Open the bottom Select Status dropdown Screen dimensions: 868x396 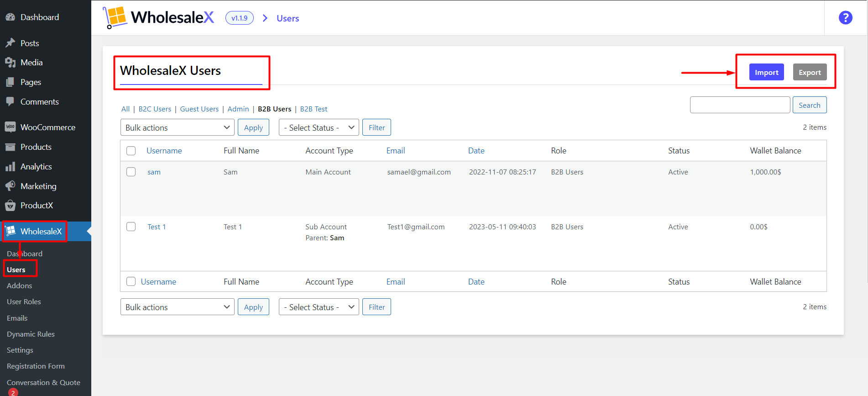(319, 307)
